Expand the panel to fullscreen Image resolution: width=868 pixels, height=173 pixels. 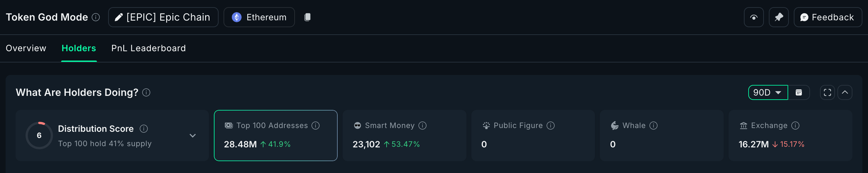coord(827,92)
